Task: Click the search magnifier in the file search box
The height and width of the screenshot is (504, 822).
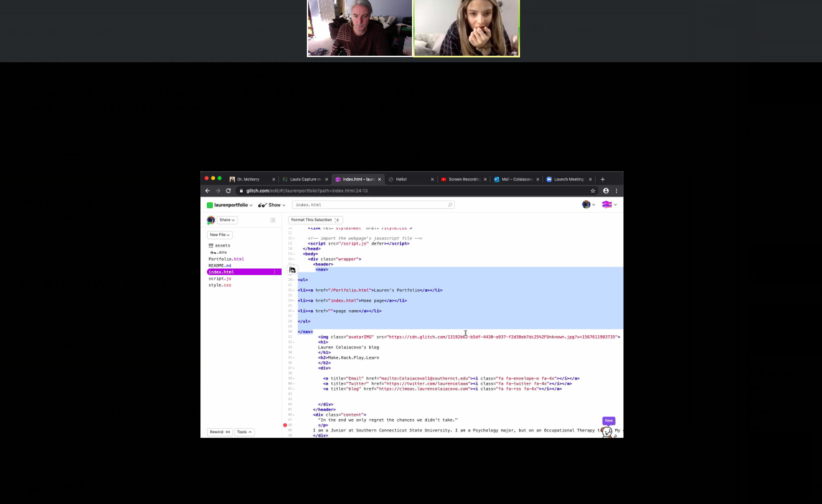Action: pyautogui.click(x=450, y=205)
